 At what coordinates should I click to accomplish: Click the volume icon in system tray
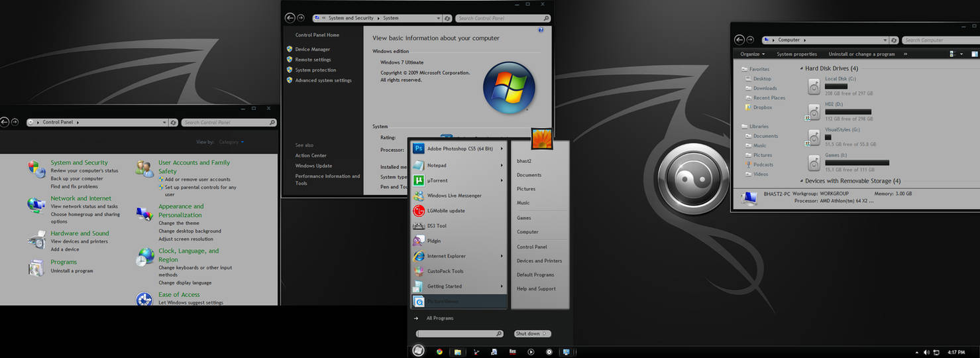pos(926,352)
